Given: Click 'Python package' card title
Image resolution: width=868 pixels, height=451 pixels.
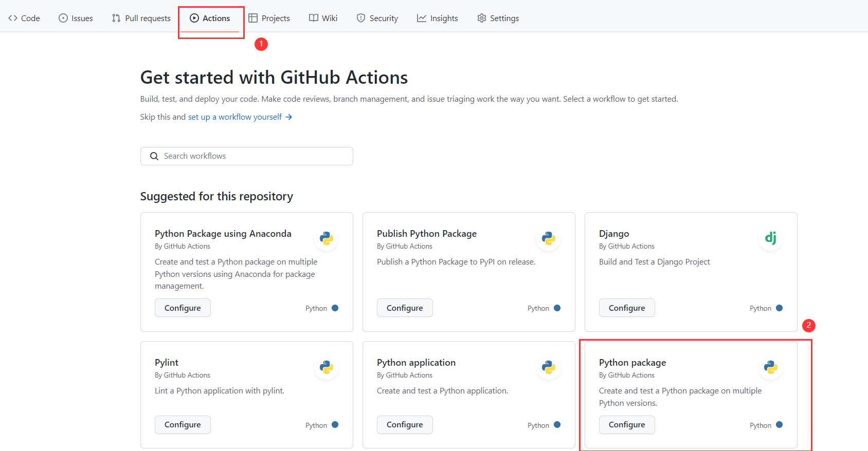Looking at the screenshot, I should [632, 363].
